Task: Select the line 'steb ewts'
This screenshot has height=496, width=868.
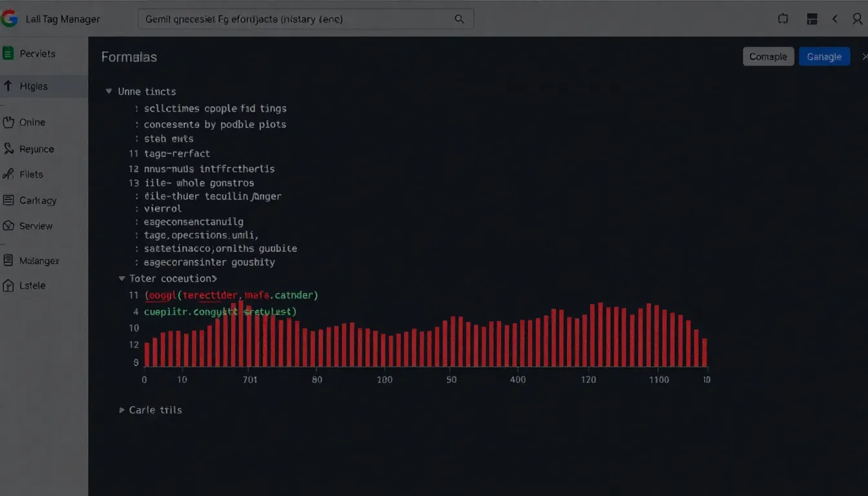Action: click(169, 139)
